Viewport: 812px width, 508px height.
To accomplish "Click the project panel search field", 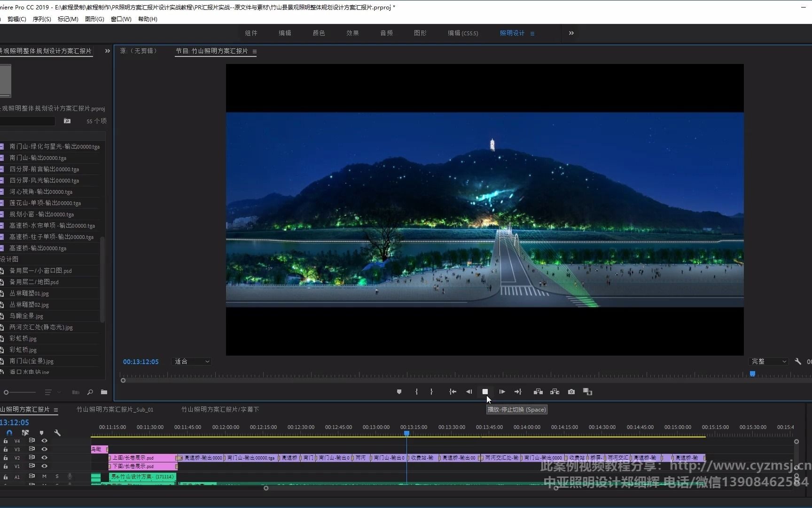I will click(27, 121).
